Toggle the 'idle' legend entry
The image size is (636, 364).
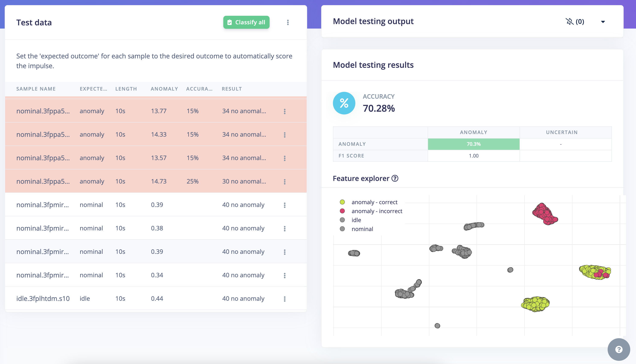(x=356, y=220)
